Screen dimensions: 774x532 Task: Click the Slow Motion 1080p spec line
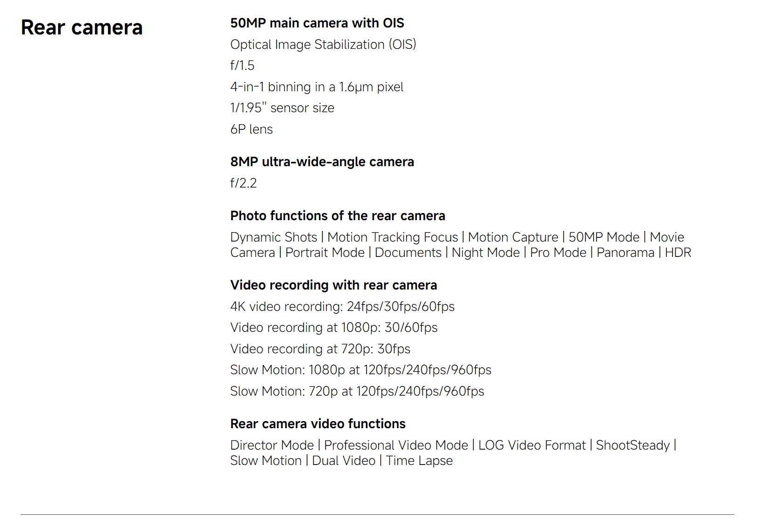361,370
